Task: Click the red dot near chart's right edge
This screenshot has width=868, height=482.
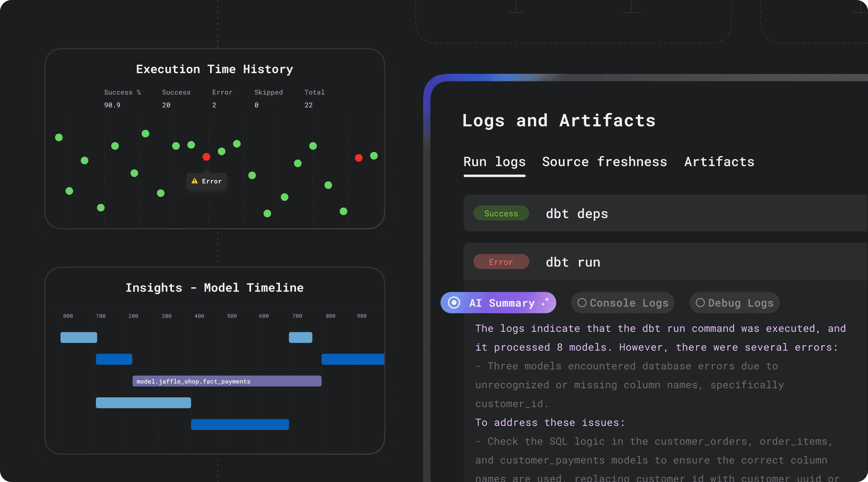Action: pos(358,158)
